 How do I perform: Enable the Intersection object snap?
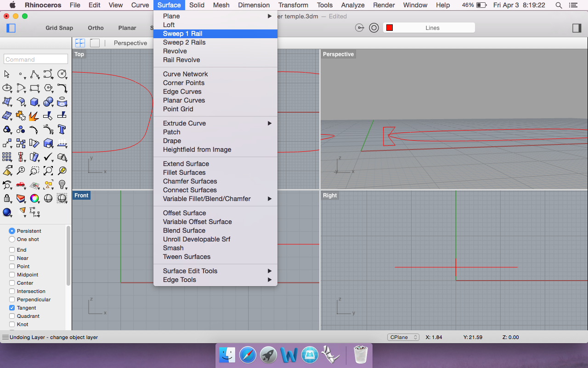click(12, 291)
